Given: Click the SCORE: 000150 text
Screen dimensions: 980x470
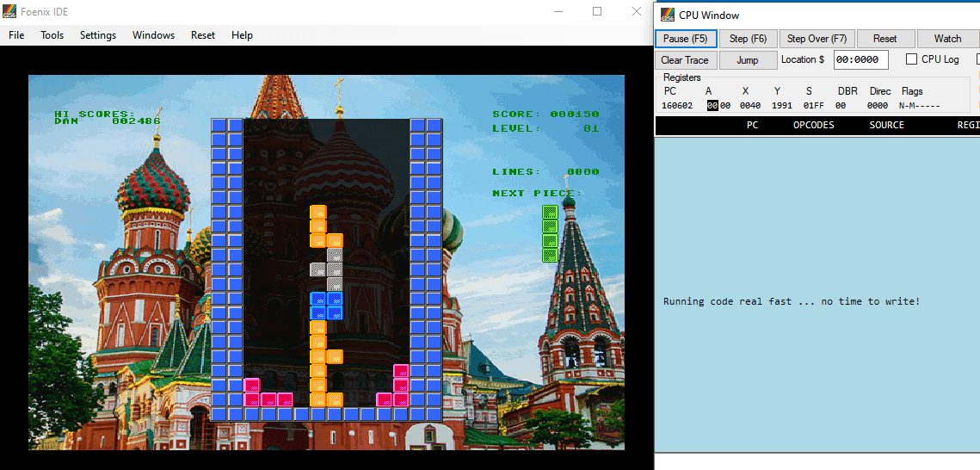Looking at the screenshot, I should click(545, 114).
